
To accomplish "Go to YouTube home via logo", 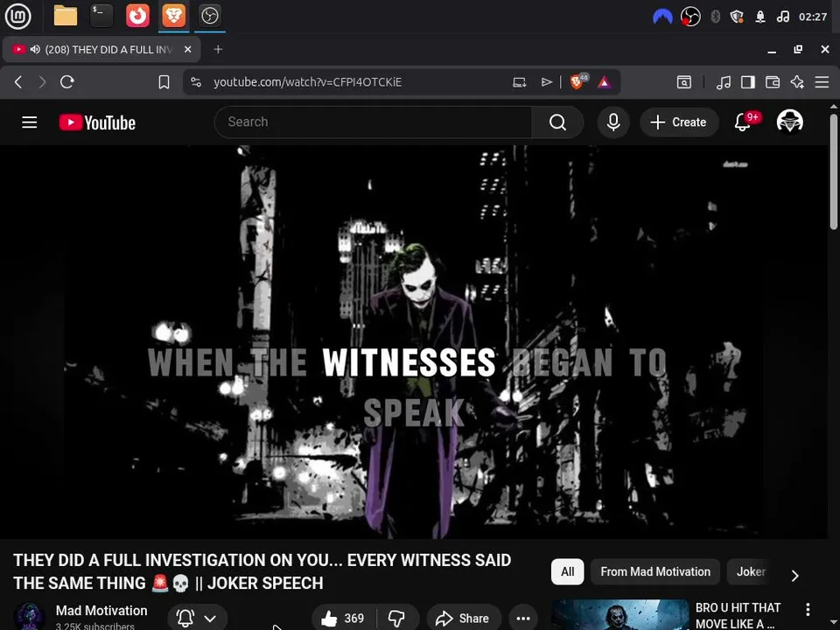I will [x=97, y=122].
